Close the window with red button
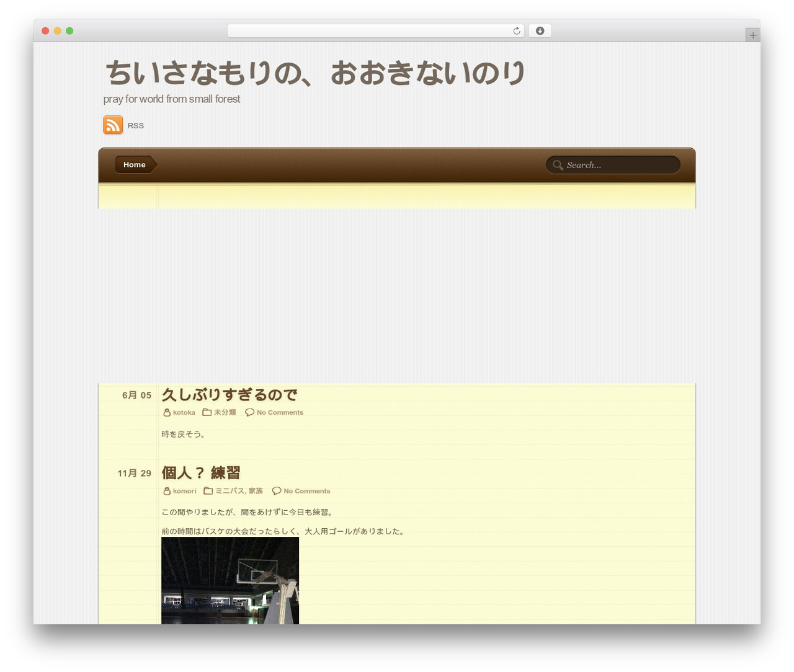Image resolution: width=794 pixels, height=672 pixels. [45, 31]
